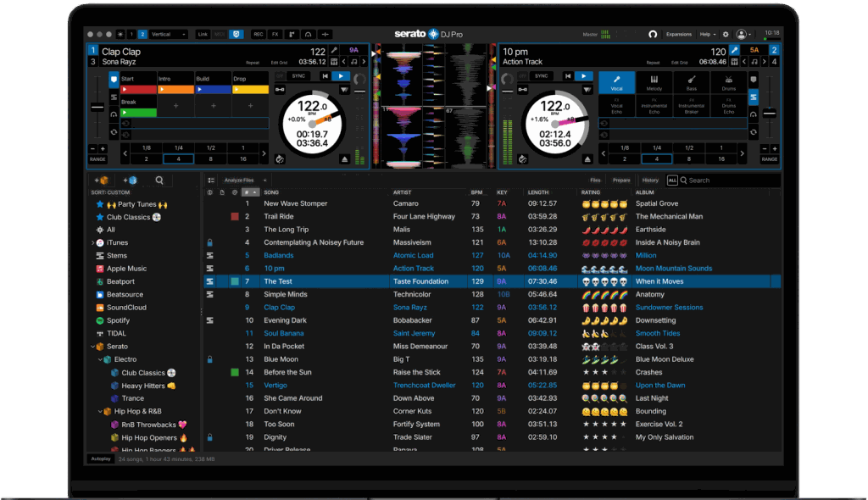
Task: Open the user account dropdown
Action: tap(744, 35)
